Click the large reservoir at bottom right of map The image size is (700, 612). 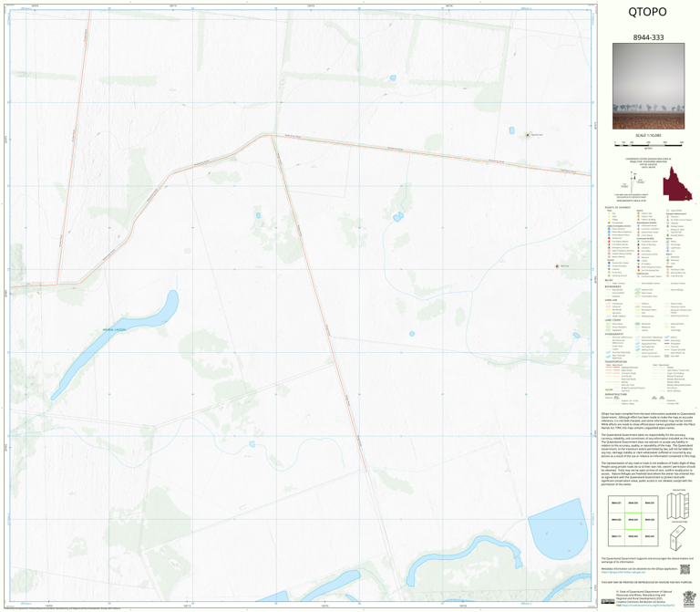[558, 529]
